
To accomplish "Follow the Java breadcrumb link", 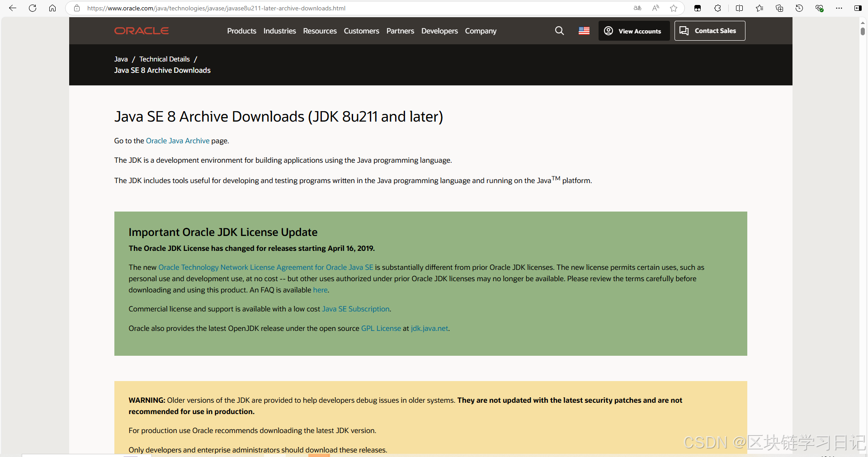I will pos(121,59).
